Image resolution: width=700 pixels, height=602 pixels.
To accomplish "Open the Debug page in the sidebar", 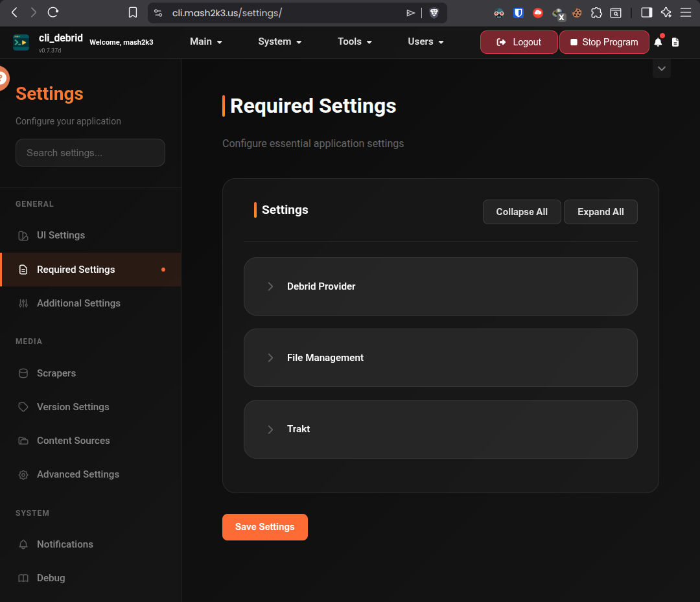I will click(91, 578).
